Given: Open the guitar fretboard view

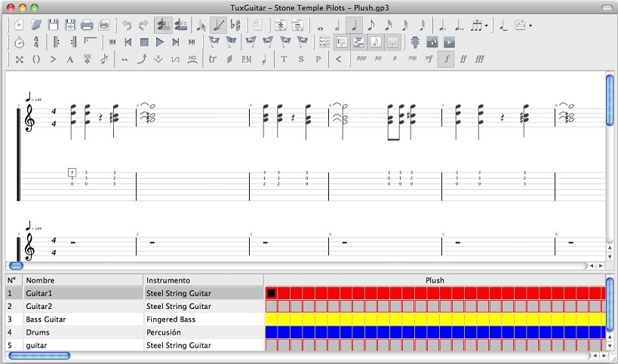Looking at the screenshot, I should (x=415, y=42).
